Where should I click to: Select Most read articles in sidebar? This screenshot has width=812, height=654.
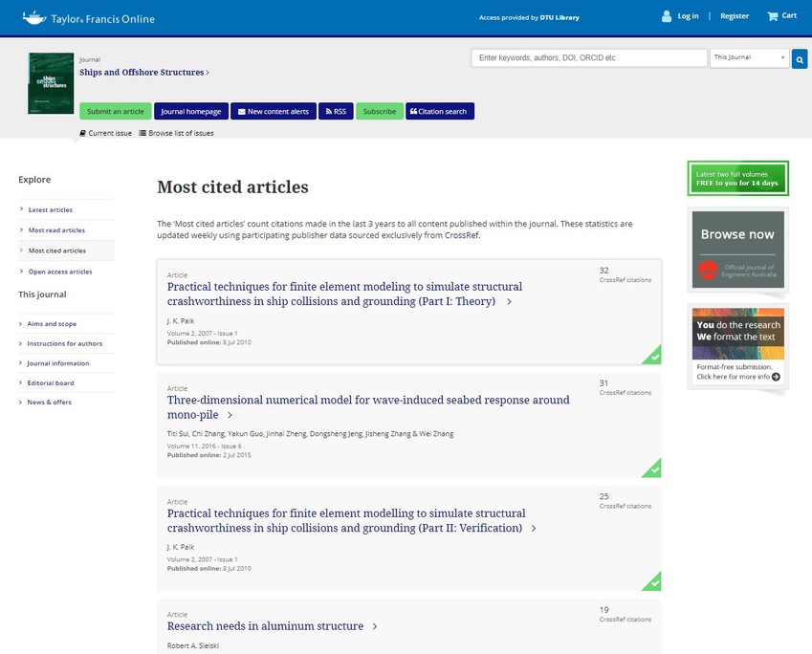click(x=56, y=230)
